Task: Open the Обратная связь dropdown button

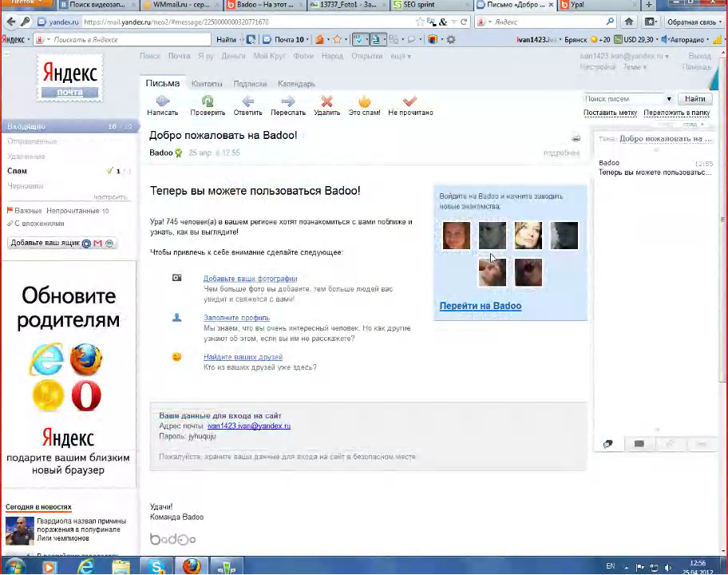Action: click(694, 22)
